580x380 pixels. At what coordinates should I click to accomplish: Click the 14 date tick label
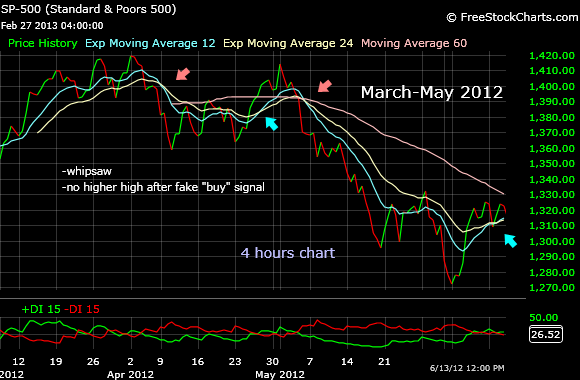click(x=347, y=361)
